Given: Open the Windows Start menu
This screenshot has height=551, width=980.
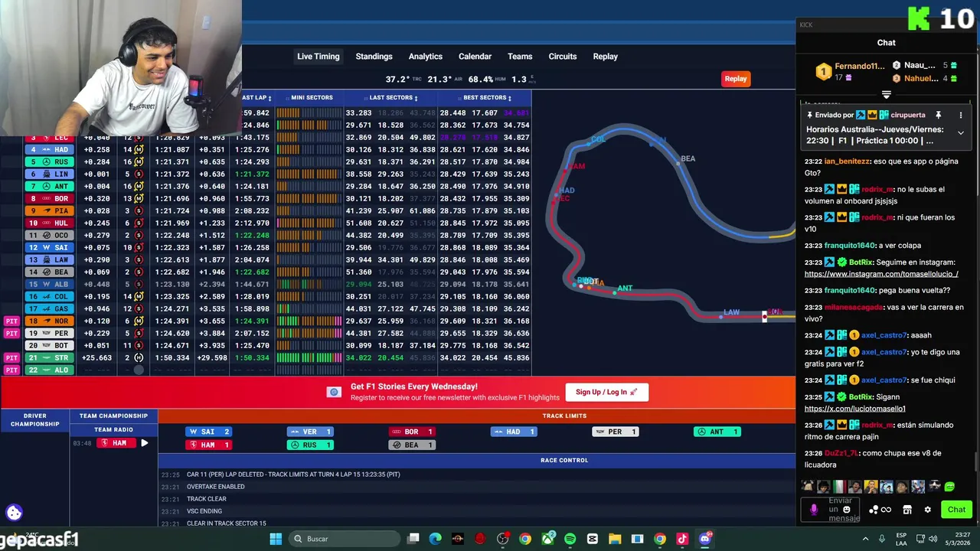Looking at the screenshot, I should 276,539.
